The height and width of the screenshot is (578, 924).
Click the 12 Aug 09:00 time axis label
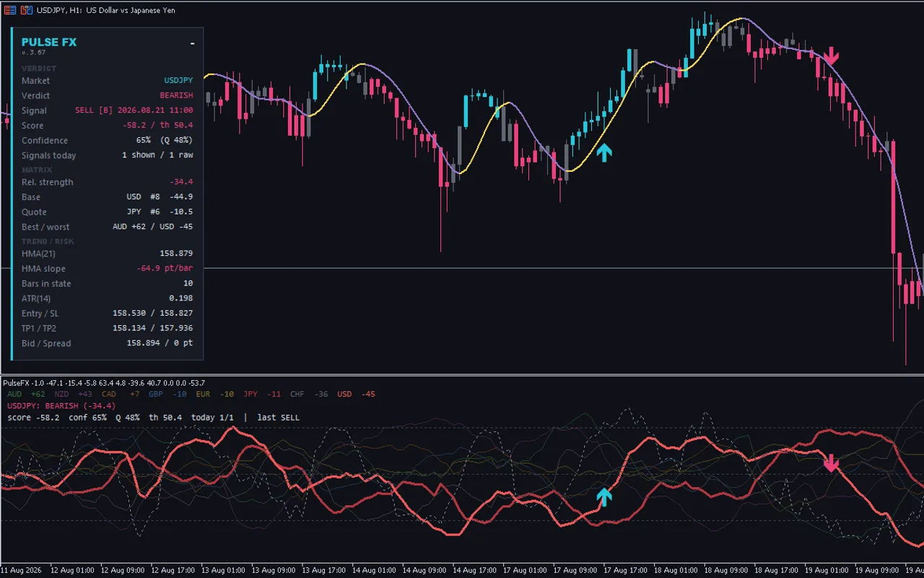122,571
